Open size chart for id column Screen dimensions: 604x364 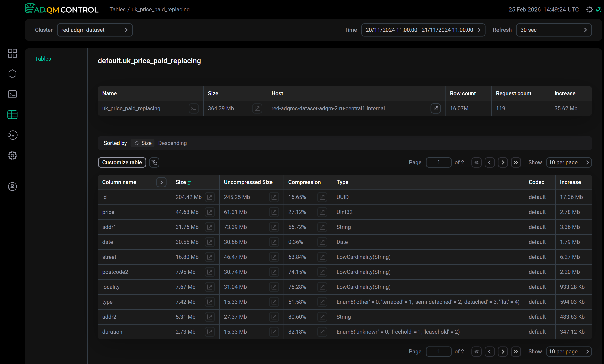[210, 197]
